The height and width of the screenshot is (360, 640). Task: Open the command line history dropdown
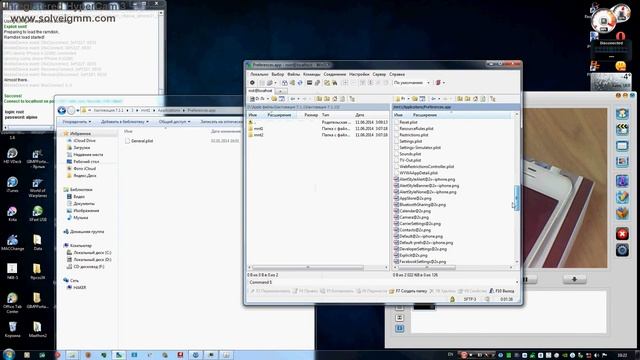tap(517, 282)
